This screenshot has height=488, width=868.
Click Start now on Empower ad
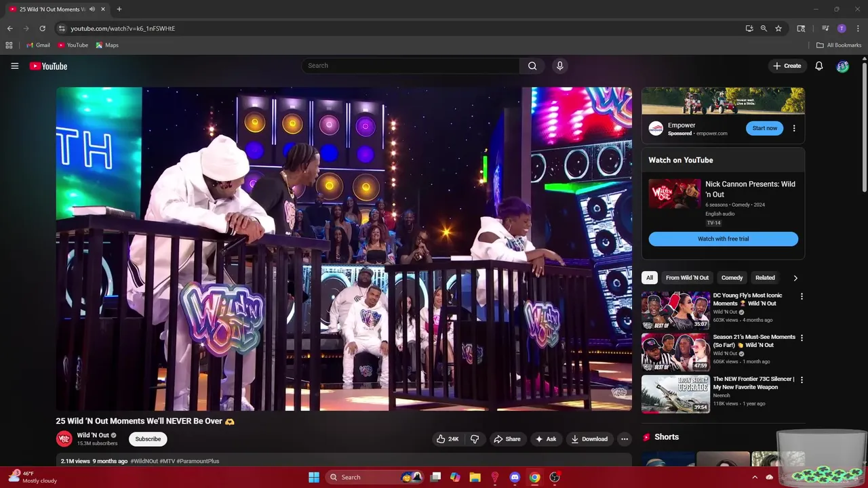[x=764, y=128]
